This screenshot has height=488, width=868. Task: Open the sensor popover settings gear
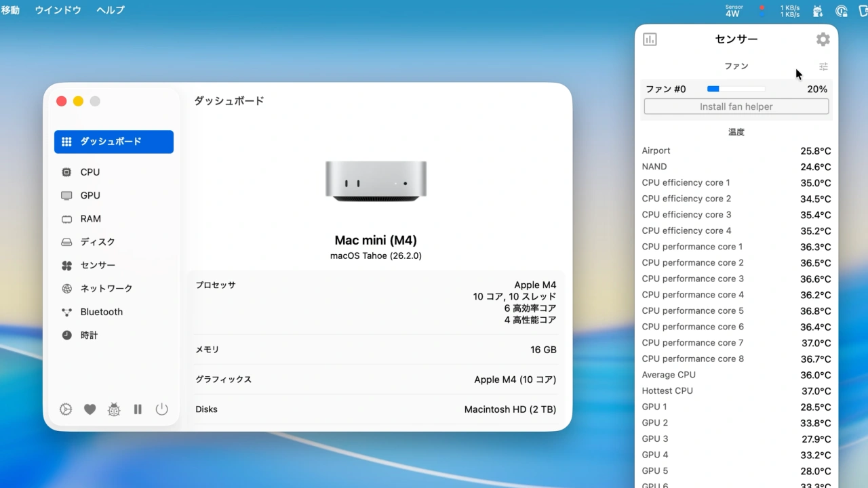tap(823, 39)
